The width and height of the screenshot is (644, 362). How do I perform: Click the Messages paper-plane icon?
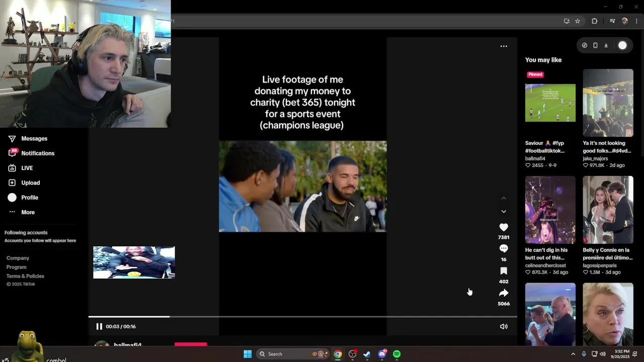pos(12,139)
